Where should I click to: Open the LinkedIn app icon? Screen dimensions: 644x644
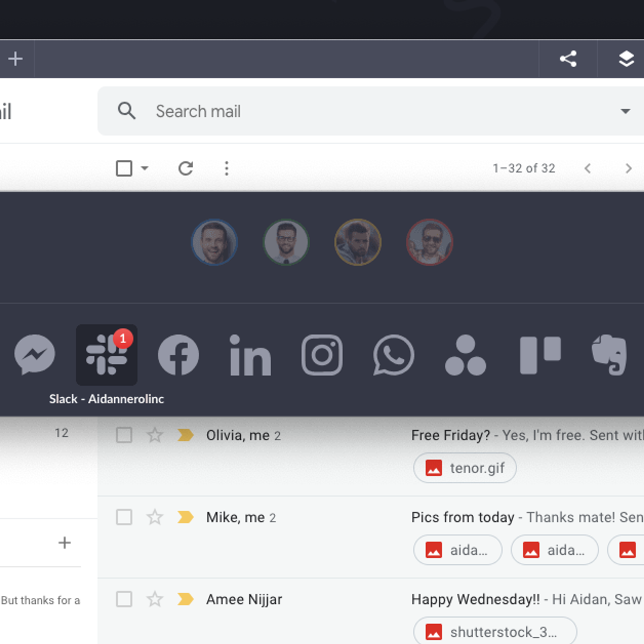[250, 355]
